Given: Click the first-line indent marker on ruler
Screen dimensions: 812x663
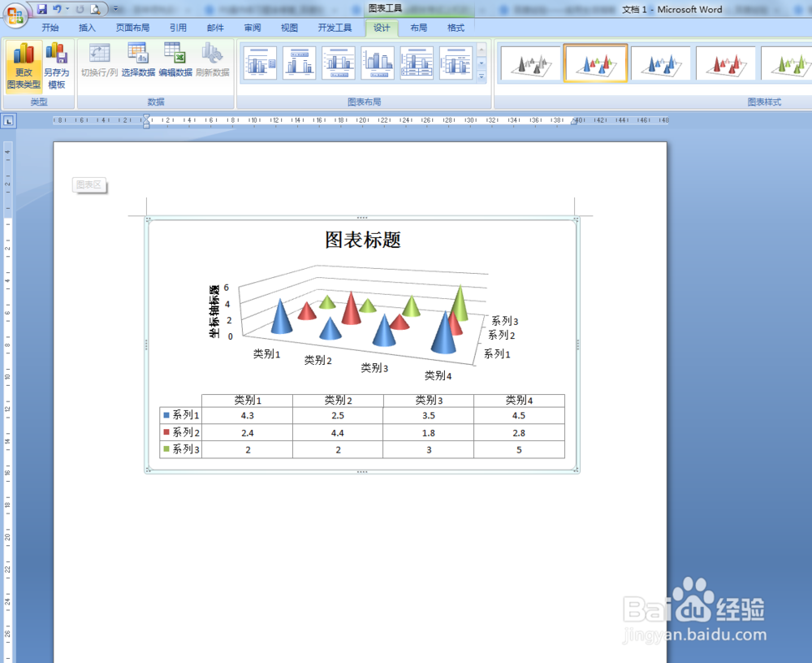Looking at the screenshot, I should click(x=146, y=117).
